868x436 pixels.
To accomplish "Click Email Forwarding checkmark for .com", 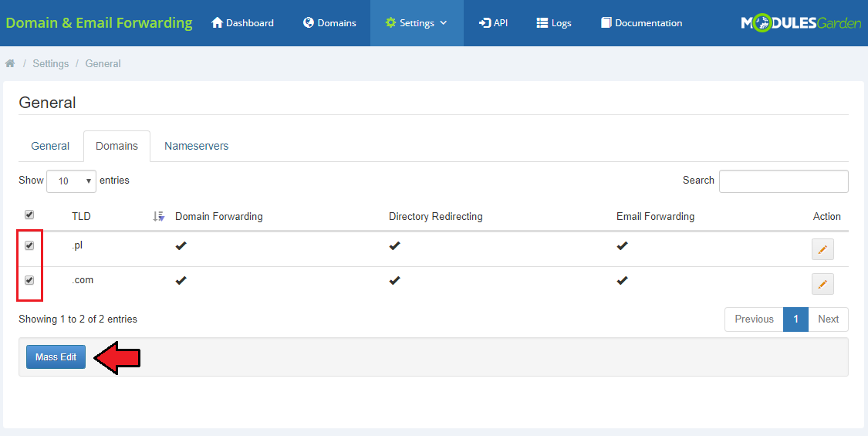I will click(x=622, y=281).
